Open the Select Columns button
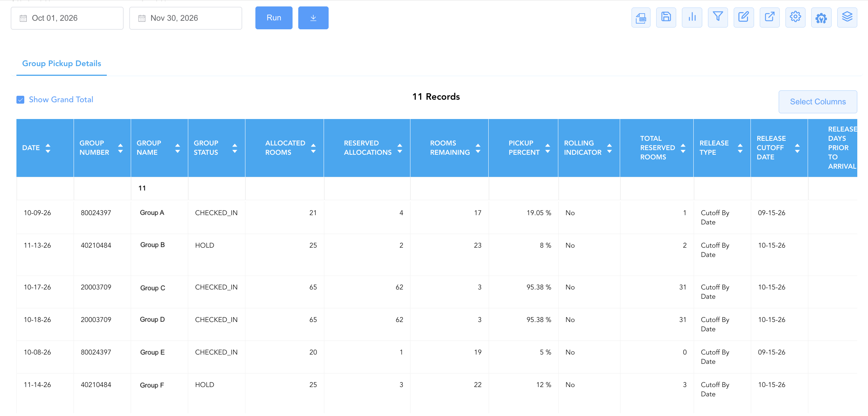868x416 pixels. pos(818,102)
